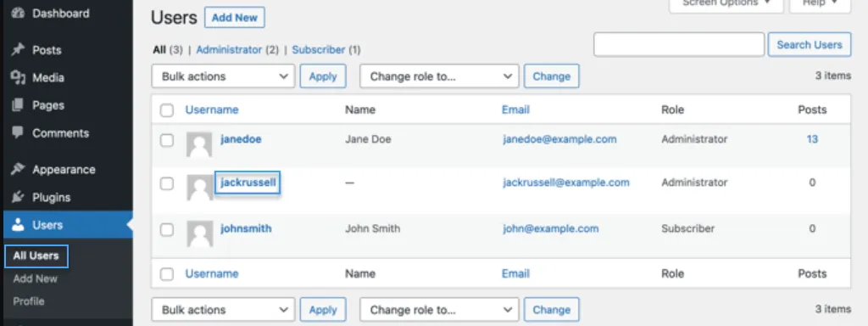The image size is (868, 326).
Task: Click janedoe's avatar image
Action: click(x=199, y=145)
